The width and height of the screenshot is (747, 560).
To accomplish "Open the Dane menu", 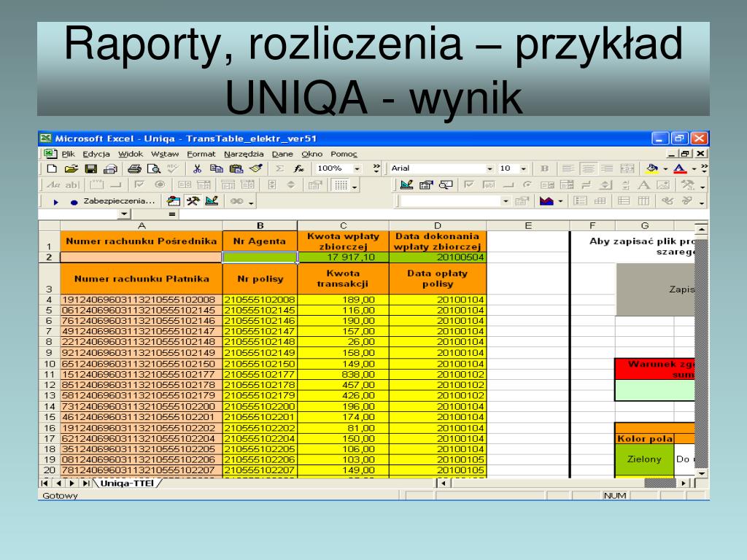I will click(x=282, y=154).
